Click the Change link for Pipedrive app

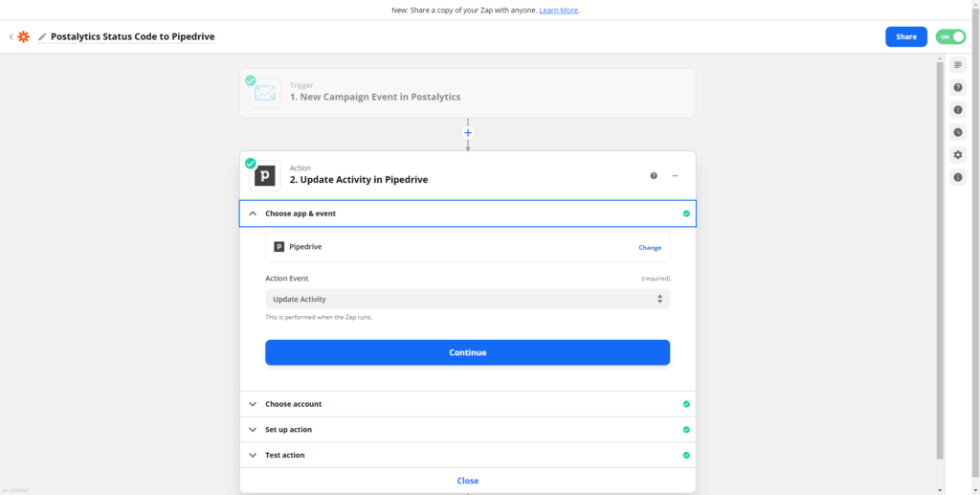click(650, 247)
